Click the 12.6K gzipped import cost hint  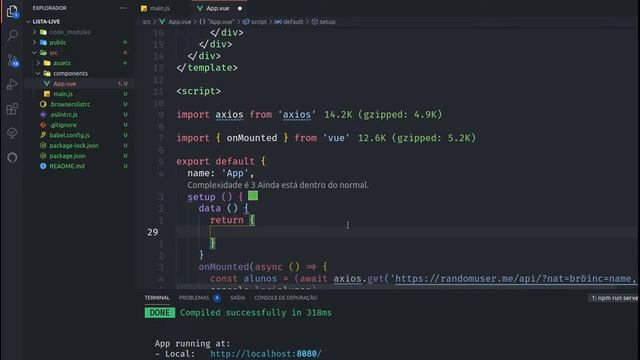coord(417,138)
